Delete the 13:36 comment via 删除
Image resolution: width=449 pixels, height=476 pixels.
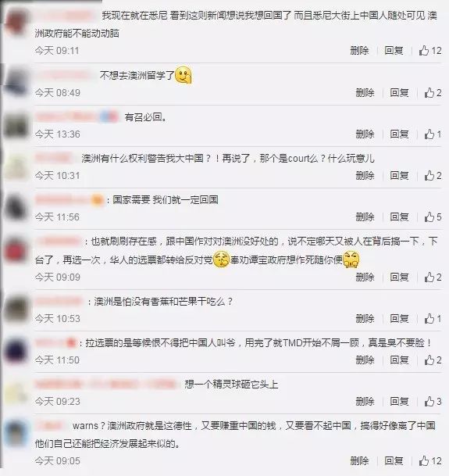tap(365, 134)
